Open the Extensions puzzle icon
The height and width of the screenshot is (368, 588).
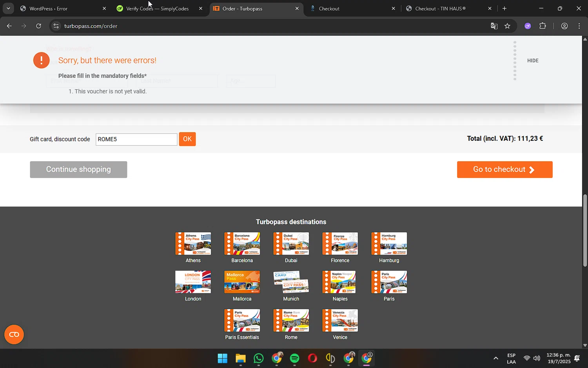coord(543,26)
